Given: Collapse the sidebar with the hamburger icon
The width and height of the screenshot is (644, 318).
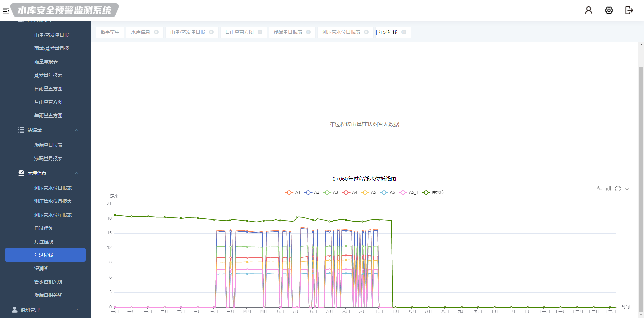Looking at the screenshot, I should pos(6,11).
